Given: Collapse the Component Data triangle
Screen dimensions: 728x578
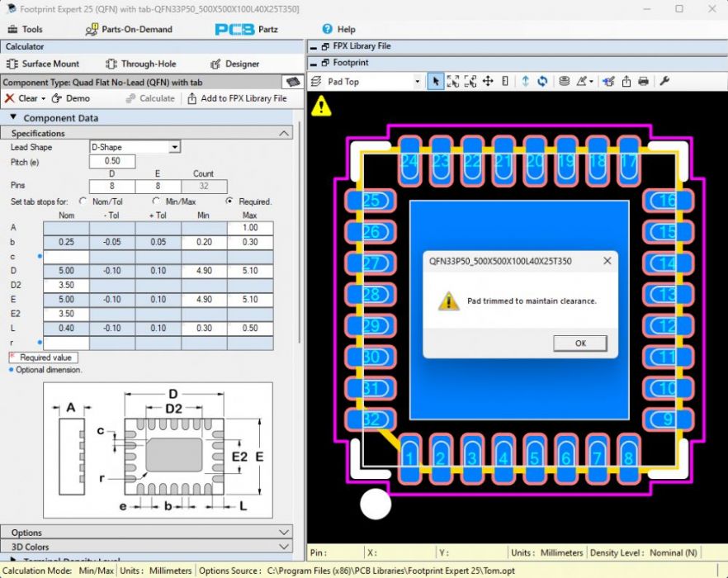Looking at the screenshot, I should (x=13, y=117).
